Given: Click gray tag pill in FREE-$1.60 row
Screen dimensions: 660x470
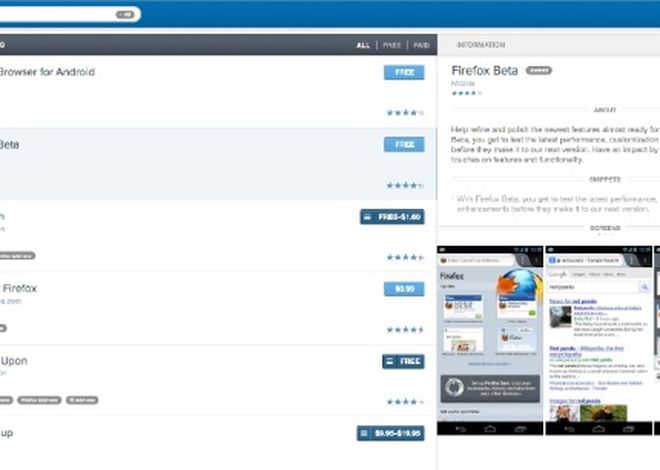Looking at the screenshot, I should click(x=17, y=256).
